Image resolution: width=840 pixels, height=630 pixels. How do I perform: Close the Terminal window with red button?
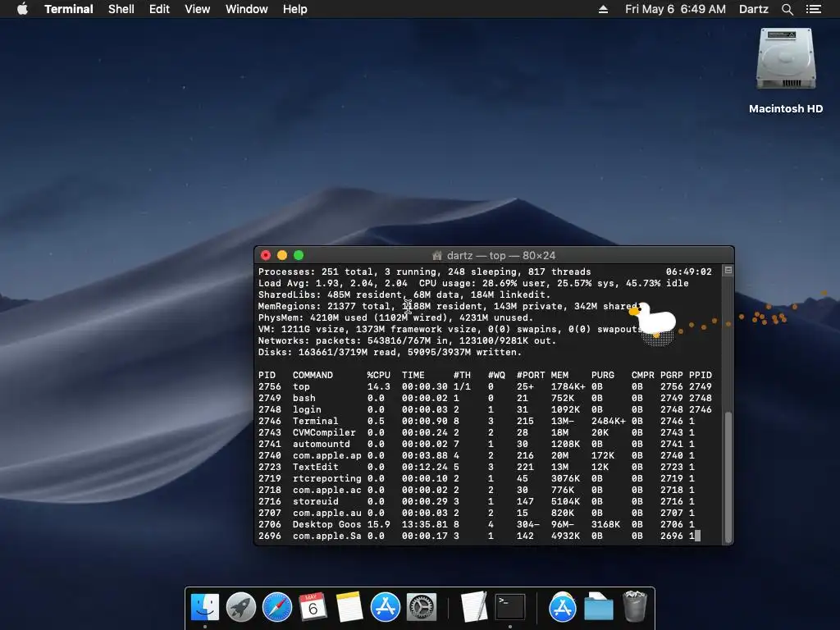266,256
